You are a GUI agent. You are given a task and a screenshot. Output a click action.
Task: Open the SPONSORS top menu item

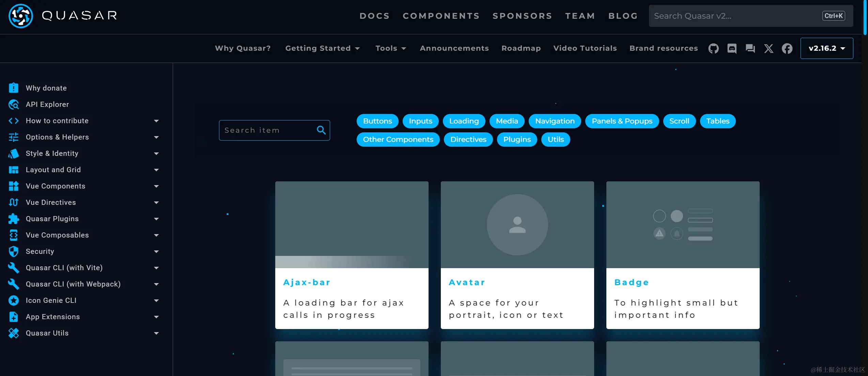(x=522, y=16)
